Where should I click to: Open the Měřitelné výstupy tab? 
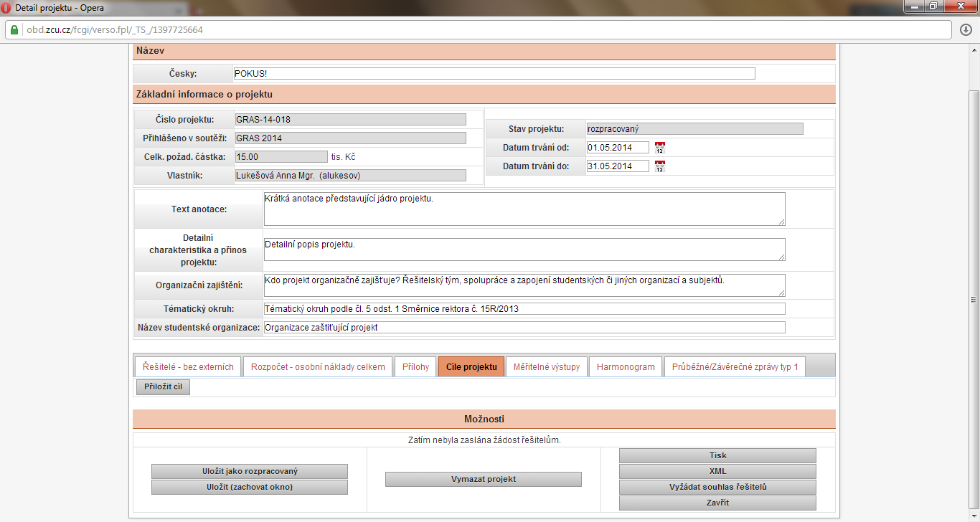[547, 366]
